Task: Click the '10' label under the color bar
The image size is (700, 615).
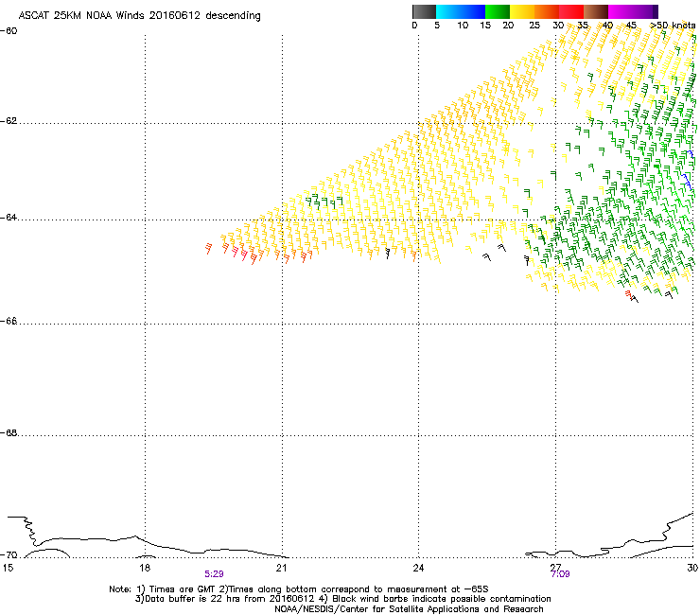Action: [x=463, y=26]
